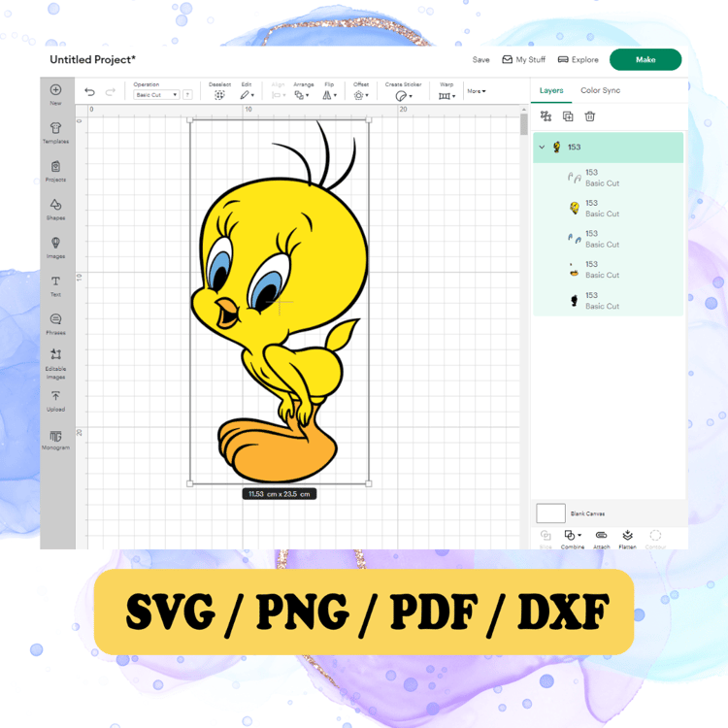
Task: Click the top-left selection handle
Action: (190, 119)
